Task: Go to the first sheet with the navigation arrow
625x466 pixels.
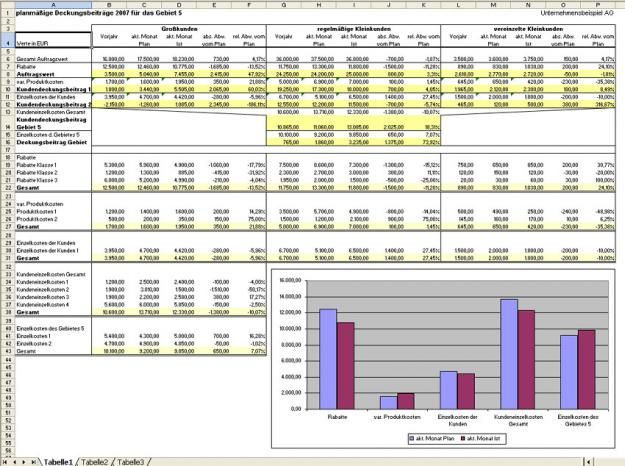Action: pyautogui.click(x=5, y=462)
